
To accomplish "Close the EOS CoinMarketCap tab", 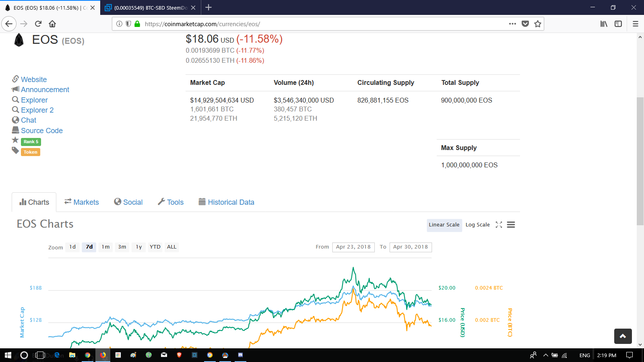I will point(93,8).
